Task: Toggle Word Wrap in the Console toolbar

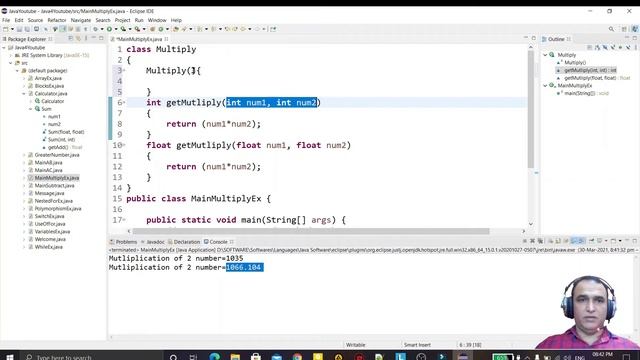Action: coord(566,241)
